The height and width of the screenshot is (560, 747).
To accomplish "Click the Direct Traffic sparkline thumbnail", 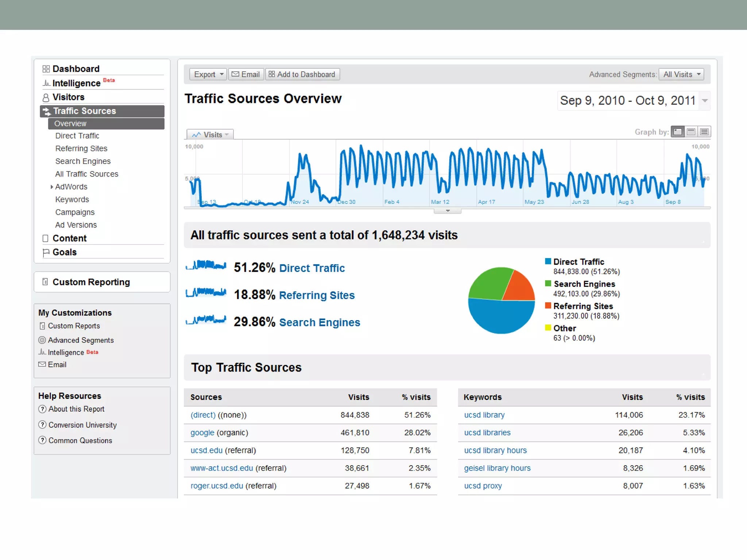I will tap(206, 266).
